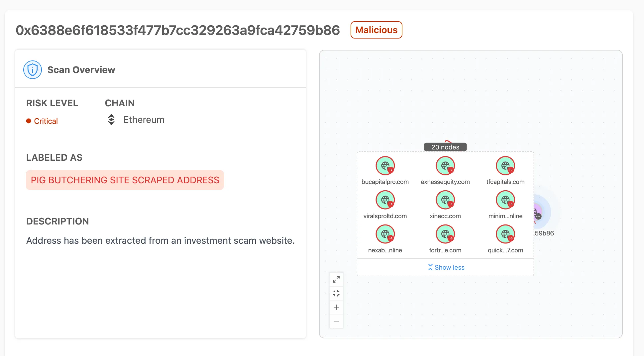644x356 pixels.
Task: Zoom out the graph with minus button
Action: point(336,321)
